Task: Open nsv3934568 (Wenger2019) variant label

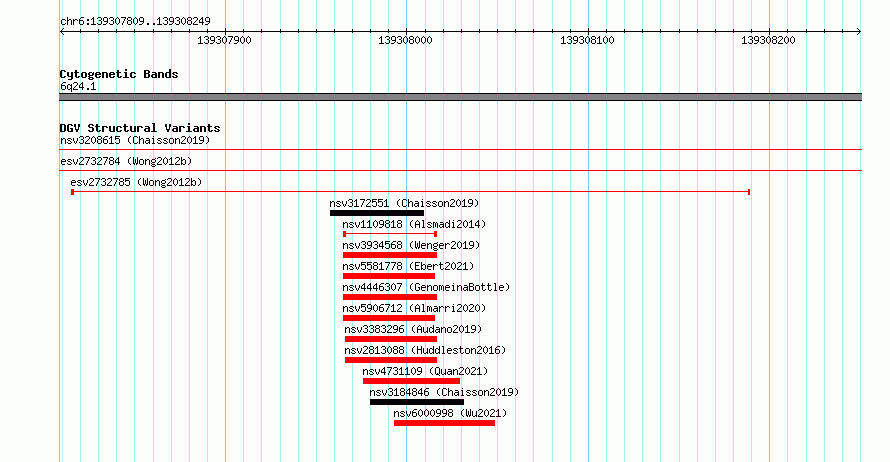Action: pyautogui.click(x=411, y=245)
